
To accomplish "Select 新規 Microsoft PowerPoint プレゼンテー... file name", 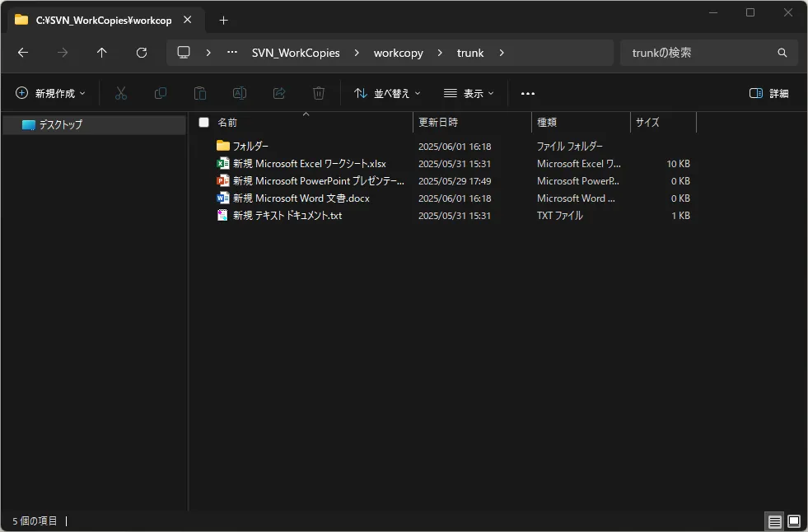I will click(x=319, y=181).
